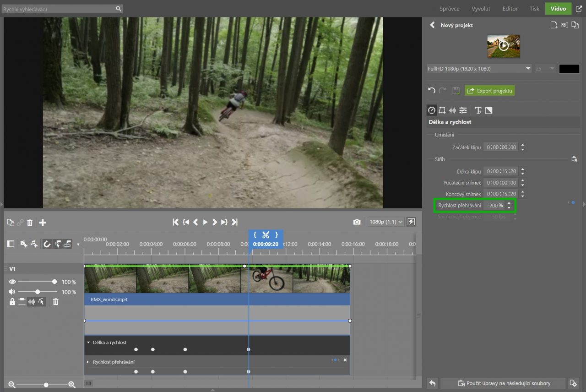Add a new video track
586x392 pixels.
point(24,244)
